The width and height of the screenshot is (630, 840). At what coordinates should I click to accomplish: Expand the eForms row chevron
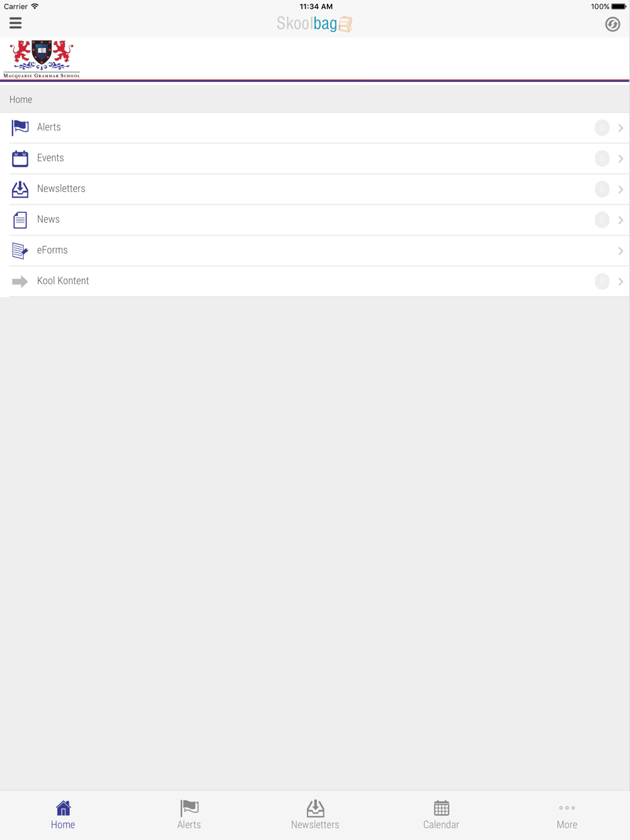(x=621, y=251)
